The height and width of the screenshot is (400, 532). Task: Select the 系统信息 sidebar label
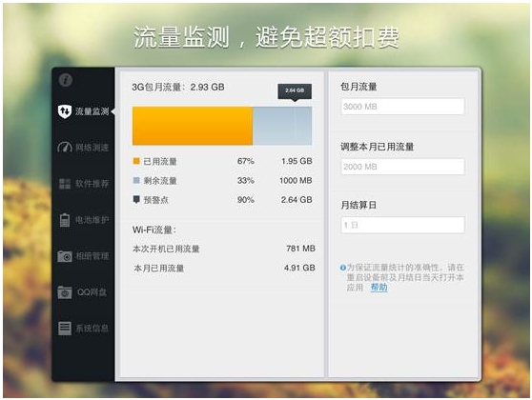pos(92,329)
